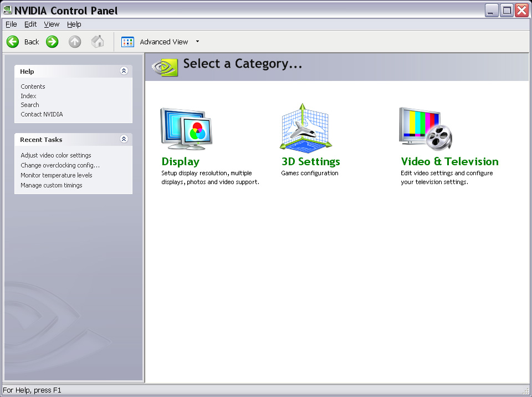The height and width of the screenshot is (397, 532).
Task: Click the Display category heading
Action: (181, 162)
